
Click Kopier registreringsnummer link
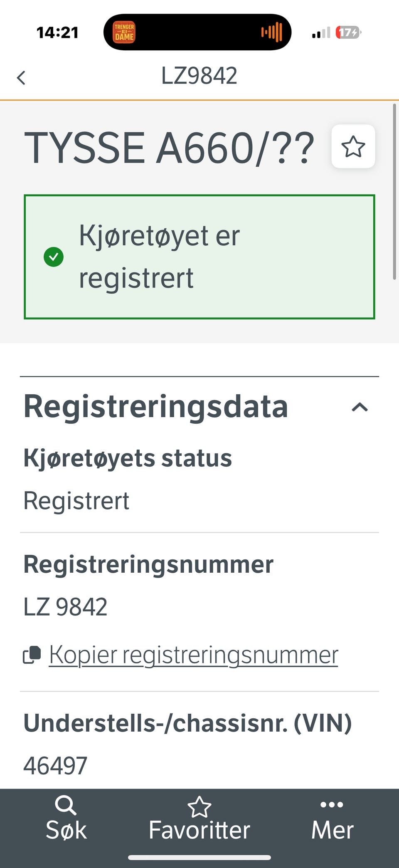coord(193,655)
